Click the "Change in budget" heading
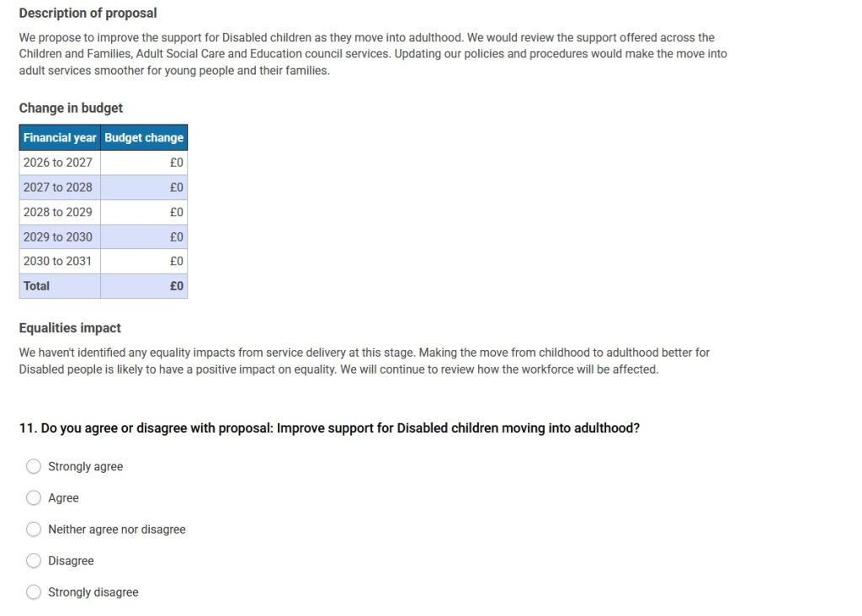This screenshot has width=862, height=616. (x=71, y=108)
